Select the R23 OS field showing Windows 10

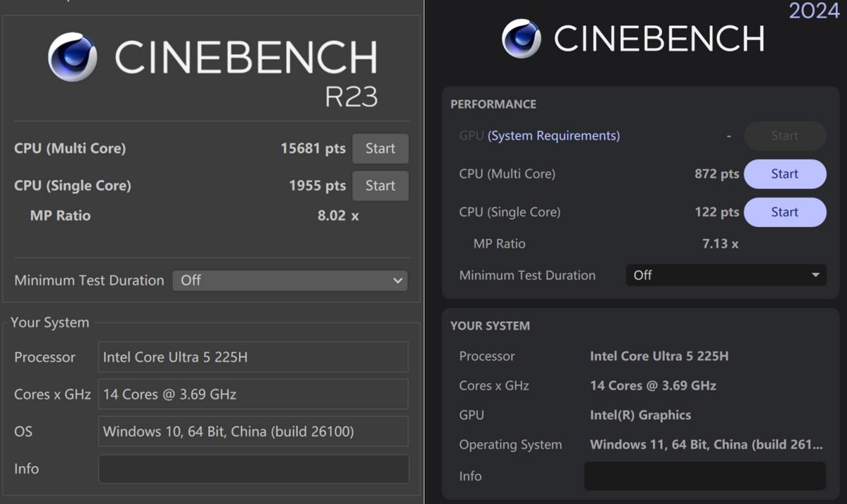(x=253, y=431)
